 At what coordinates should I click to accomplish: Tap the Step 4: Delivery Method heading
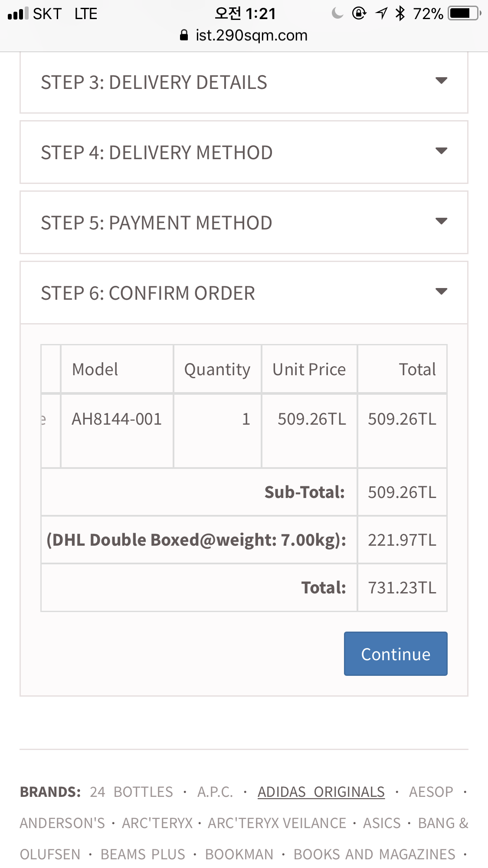157,153
